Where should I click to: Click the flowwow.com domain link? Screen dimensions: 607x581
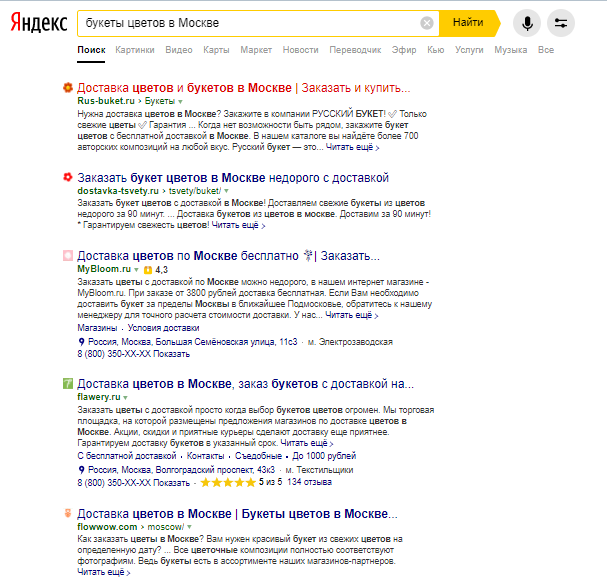point(107,527)
